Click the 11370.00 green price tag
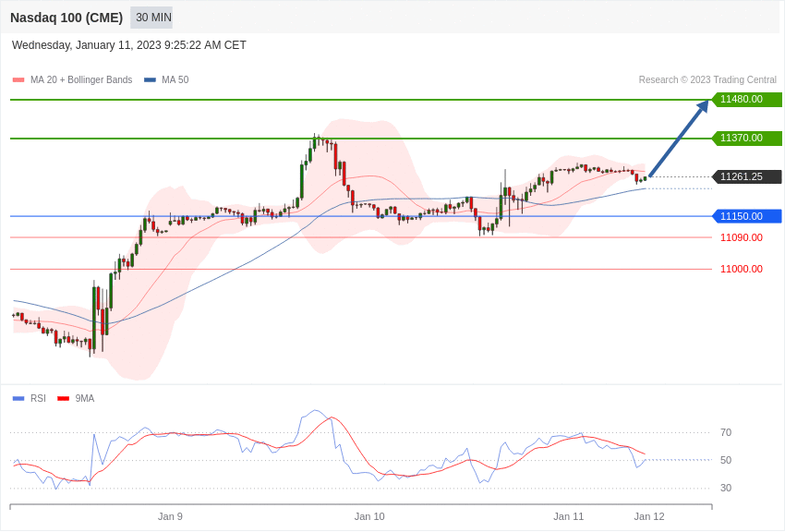This screenshot has height=532, width=785. [746, 138]
